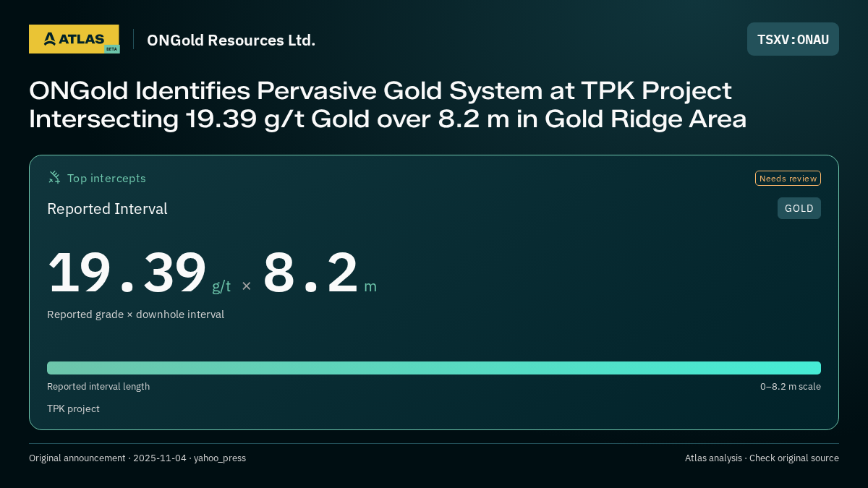Click the 8.2 interval value
The image size is (868, 488).
coord(310,273)
